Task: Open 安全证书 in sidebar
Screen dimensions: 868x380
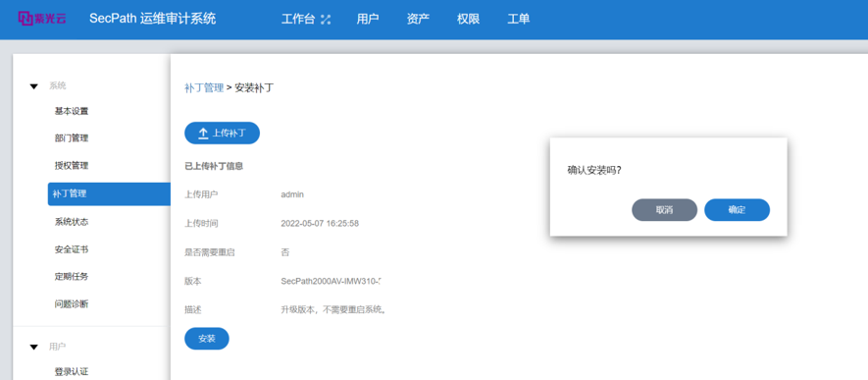Action: (x=72, y=249)
